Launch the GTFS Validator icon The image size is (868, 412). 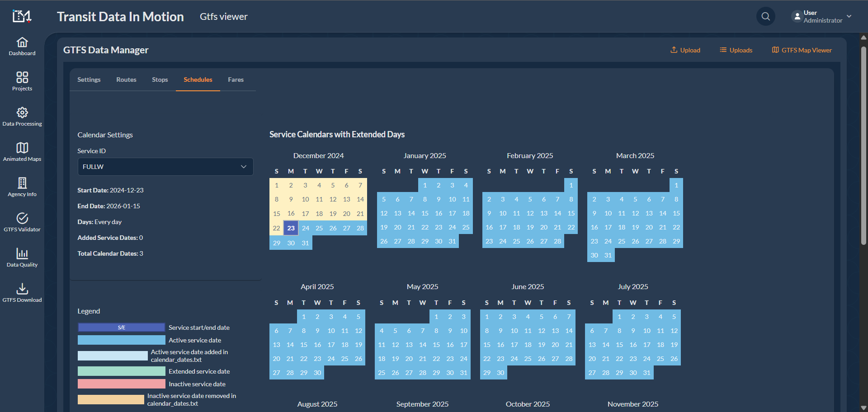[22, 219]
